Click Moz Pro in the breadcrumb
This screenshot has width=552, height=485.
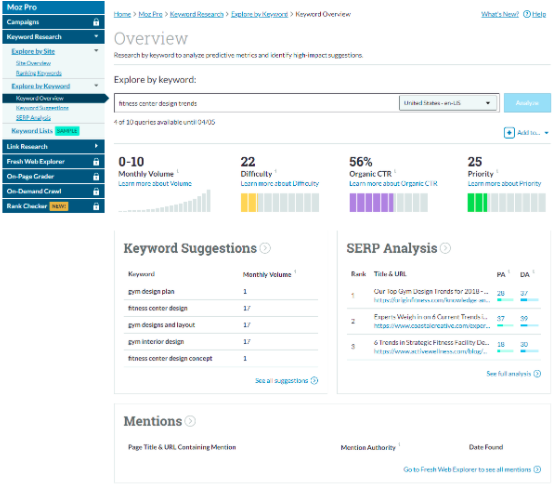pyautogui.click(x=150, y=14)
